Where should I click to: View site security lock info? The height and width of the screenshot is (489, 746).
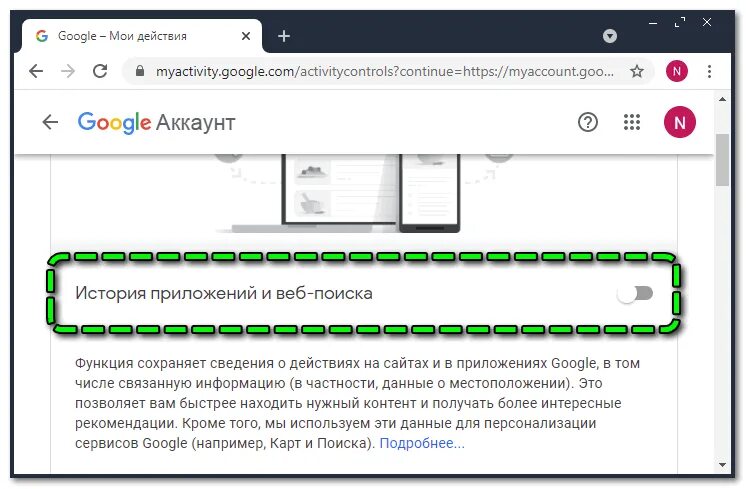pos(139,71)
